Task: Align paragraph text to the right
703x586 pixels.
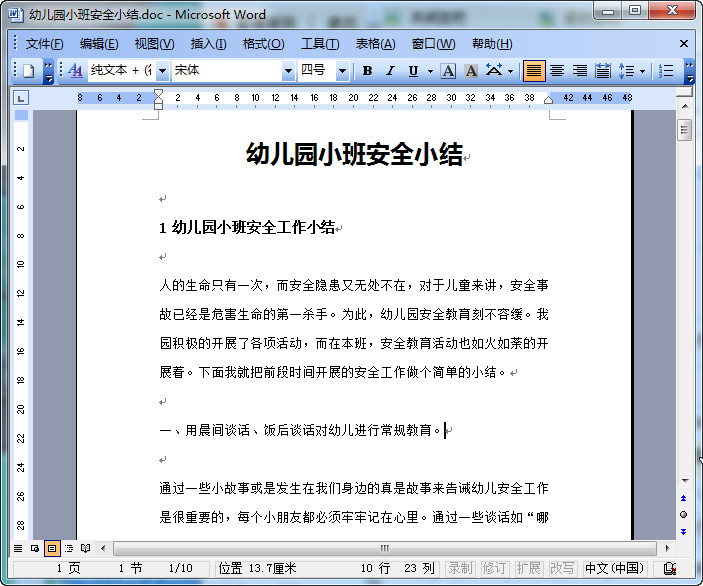Action: click(580, 71)
